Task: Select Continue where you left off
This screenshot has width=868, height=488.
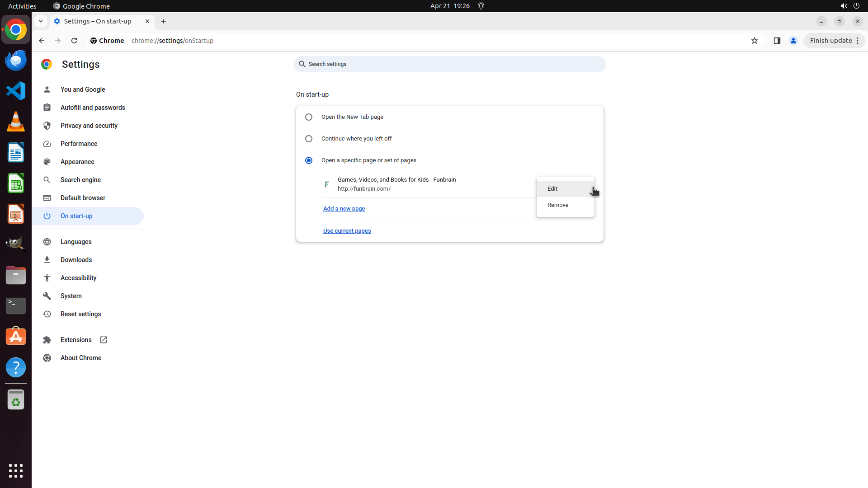Action: click(309, 139)
